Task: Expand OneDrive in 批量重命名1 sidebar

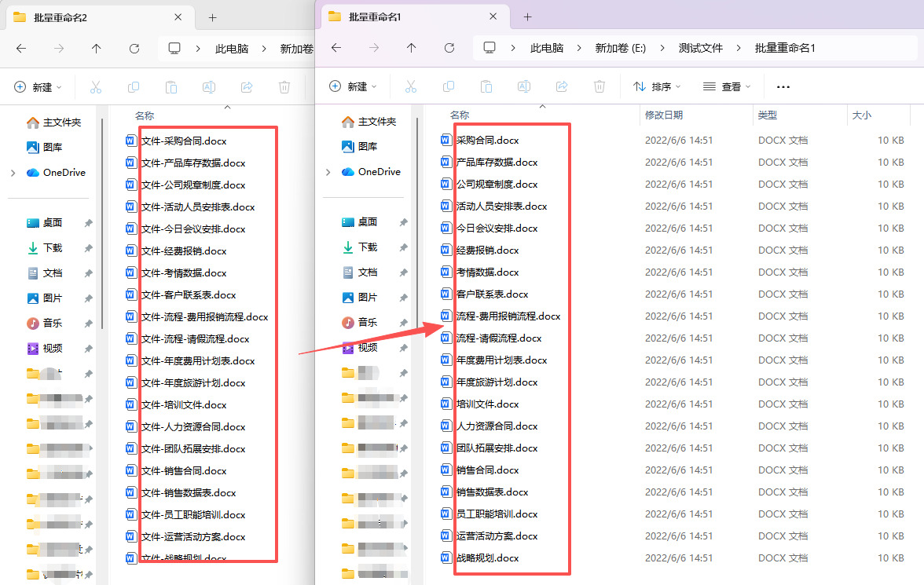Action: (x=328, y=172)
